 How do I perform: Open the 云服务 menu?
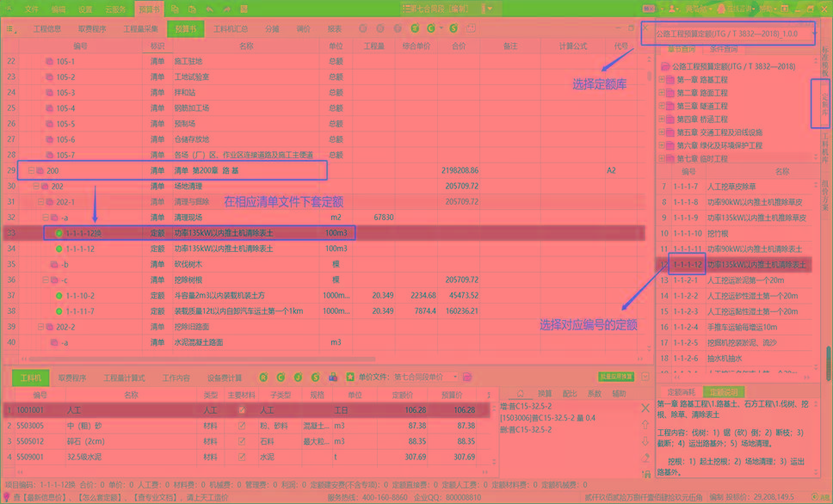(x=116, y=9)
